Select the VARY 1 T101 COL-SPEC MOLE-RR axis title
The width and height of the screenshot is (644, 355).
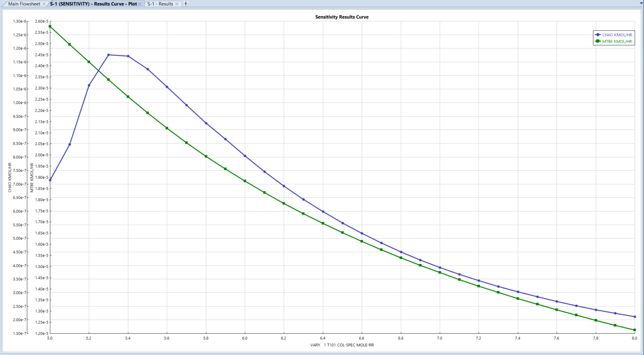pos(342,345)
